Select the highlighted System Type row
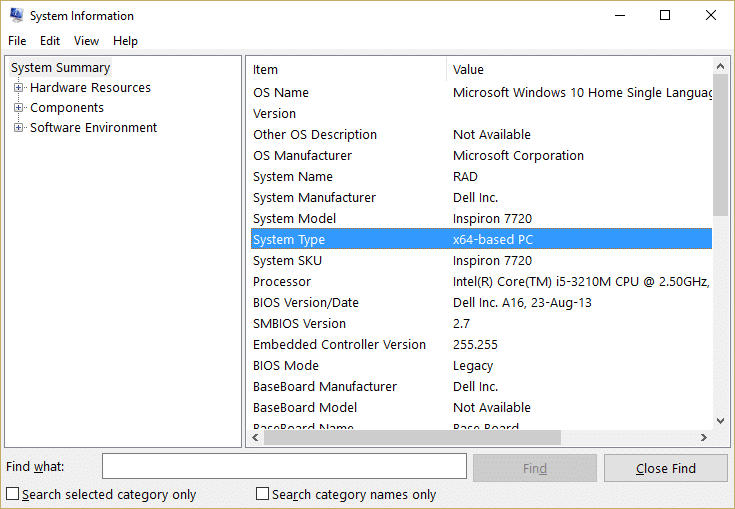735x509 pixels. pyautogui.click(x=481, y=239)
